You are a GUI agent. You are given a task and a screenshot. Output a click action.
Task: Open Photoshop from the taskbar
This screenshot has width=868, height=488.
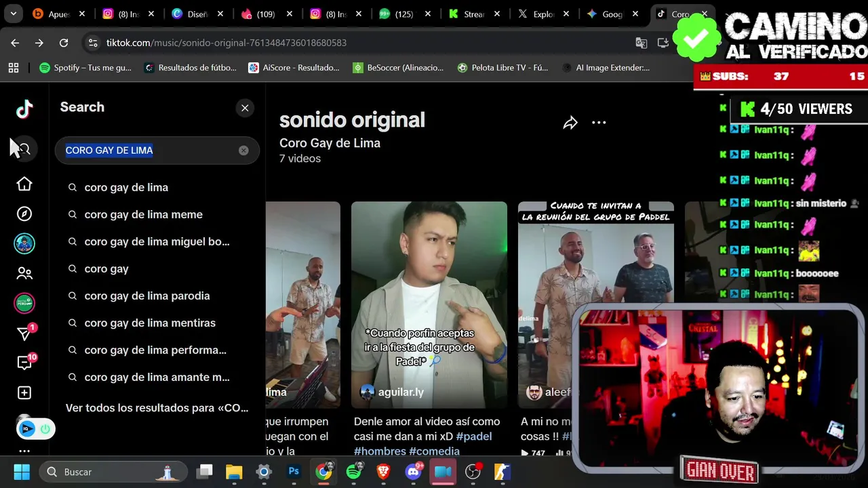pyautogui.click(x=294, y=472)
